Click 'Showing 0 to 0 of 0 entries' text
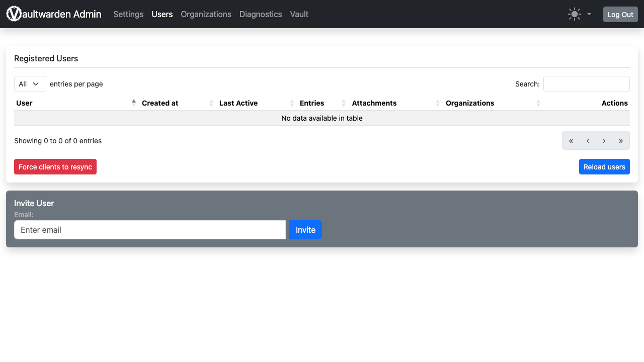Screen dimensions: 644x362 58,141
